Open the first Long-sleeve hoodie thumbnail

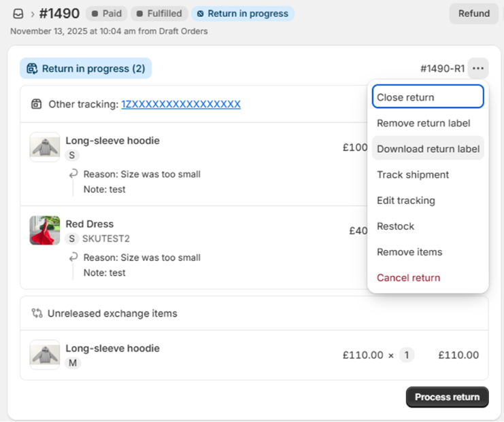(45, 147)
